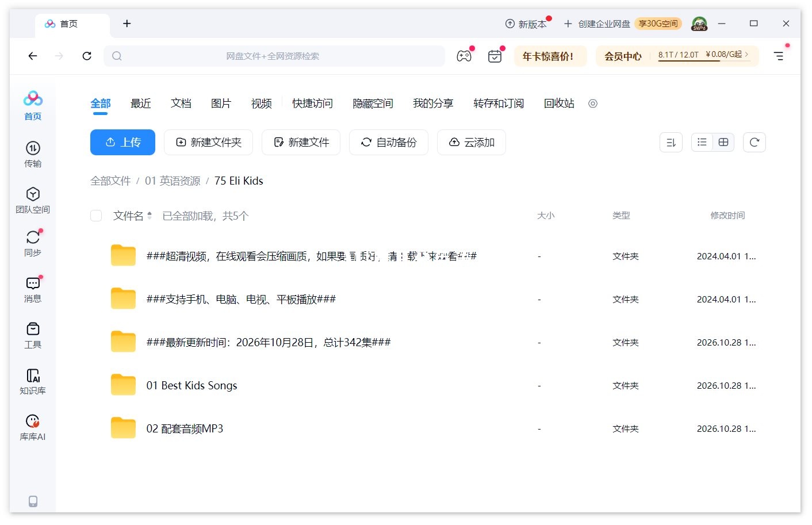
Task: Switch to list view
Action: [702, 143]
